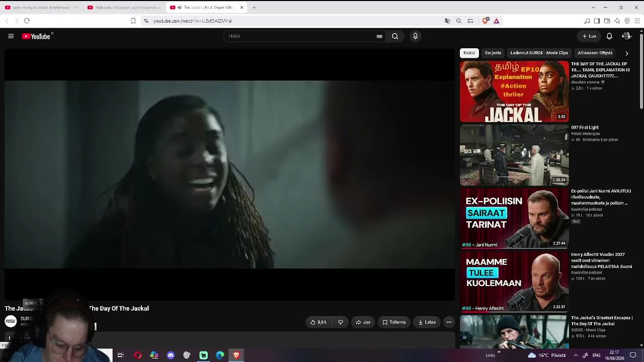Screen dimensions: 644x362
Task: Switch the ENG input language
Action: point(596,355)
